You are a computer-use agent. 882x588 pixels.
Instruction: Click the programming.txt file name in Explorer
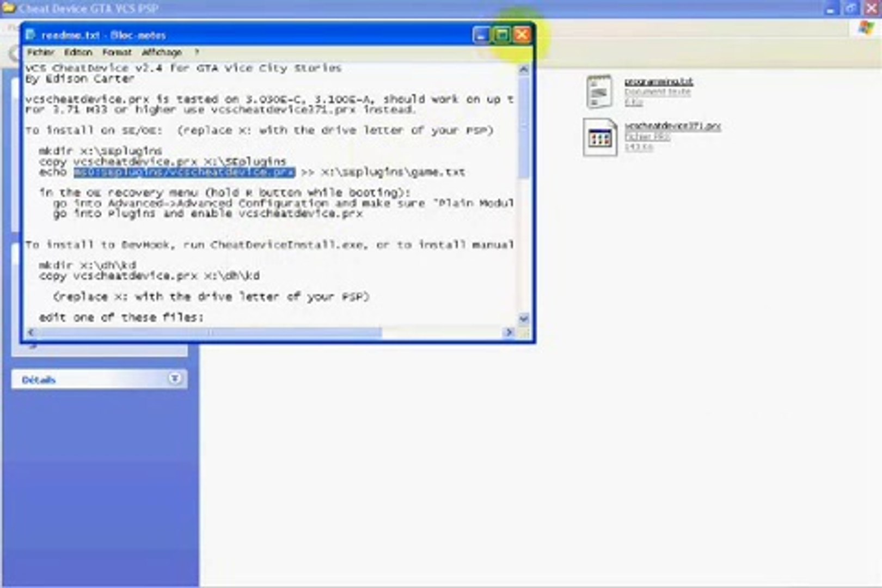pos(658,82)
